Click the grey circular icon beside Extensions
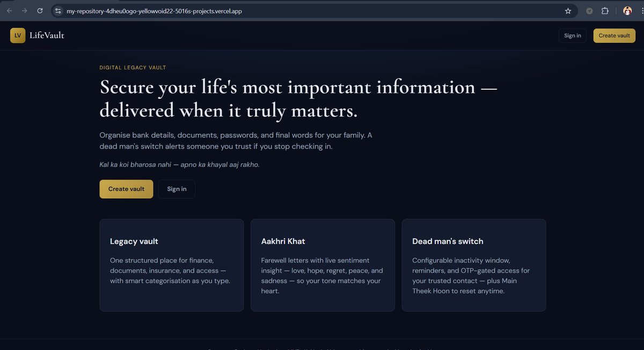The height and width of the screenshot is (350, 644). tap(589, 11)
